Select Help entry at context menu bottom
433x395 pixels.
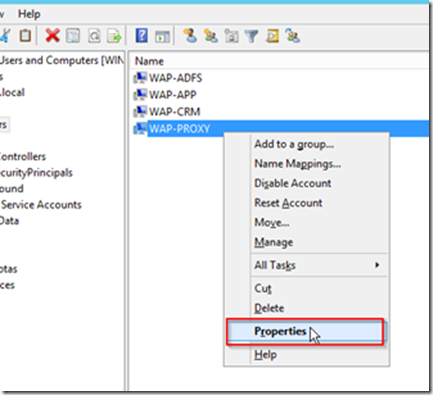[265, 354]
